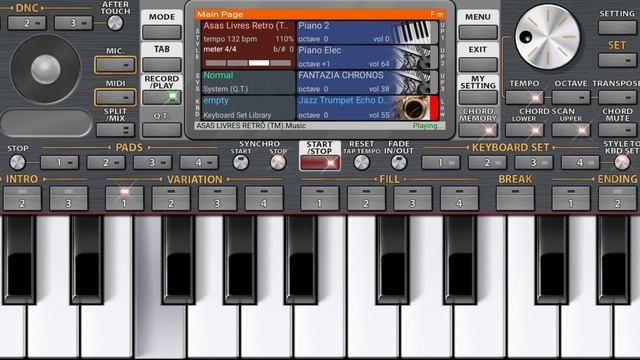Toggle the SPLIT/MIX button

(115, 130)
